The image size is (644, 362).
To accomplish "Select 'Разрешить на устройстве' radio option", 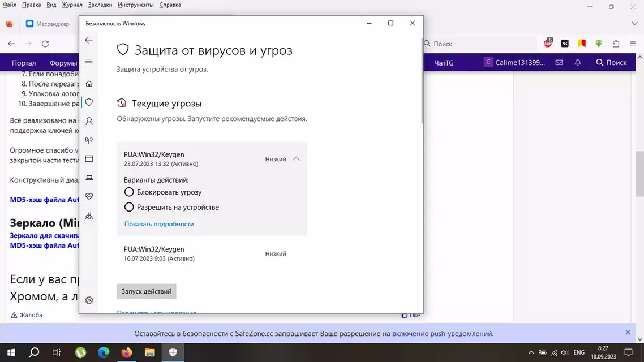I will click(129, 207).
